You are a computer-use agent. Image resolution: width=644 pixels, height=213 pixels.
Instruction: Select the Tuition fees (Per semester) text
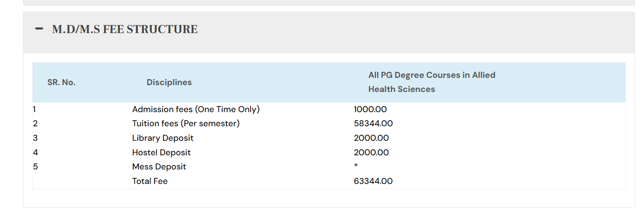[x=186, y=123]
